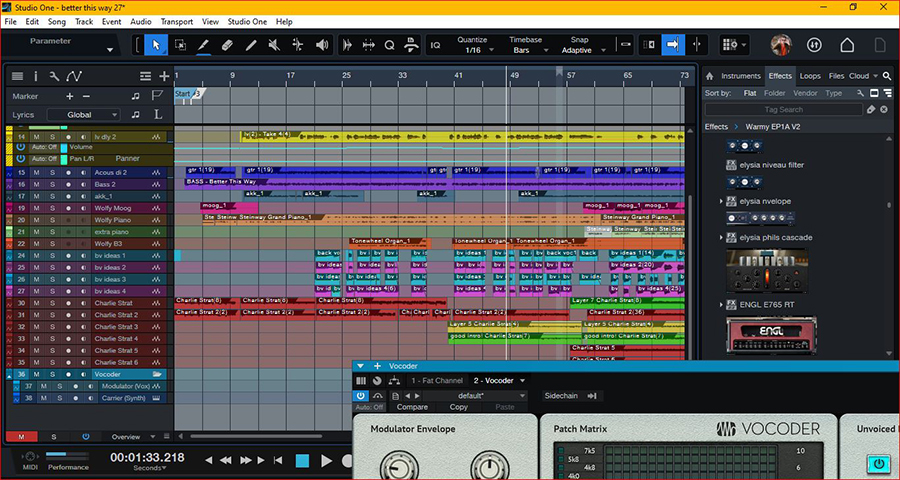Solo the Wolfy Piano track
The width and height of the screenshot is (900, 480).
click(x=52, y=220)
